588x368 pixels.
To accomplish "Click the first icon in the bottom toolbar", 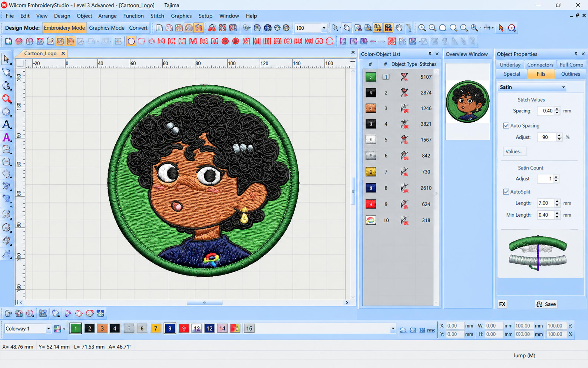I will pyautogui.click(x=8, y=313).
